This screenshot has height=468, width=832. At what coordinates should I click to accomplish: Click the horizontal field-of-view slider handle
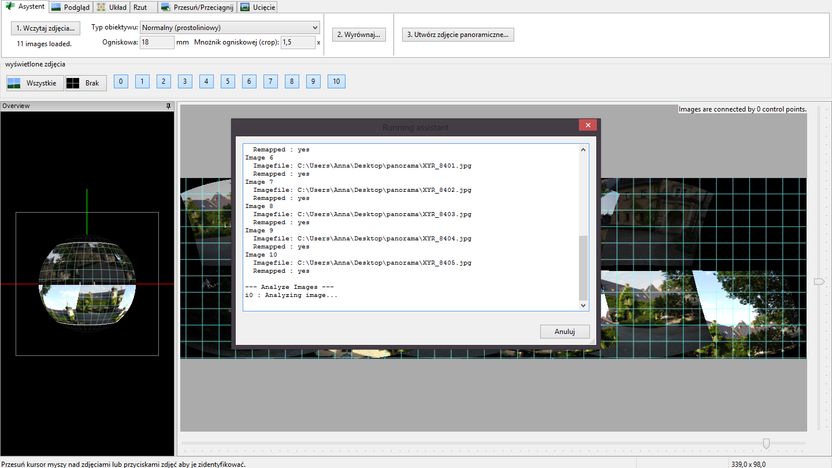coord(766,443)
